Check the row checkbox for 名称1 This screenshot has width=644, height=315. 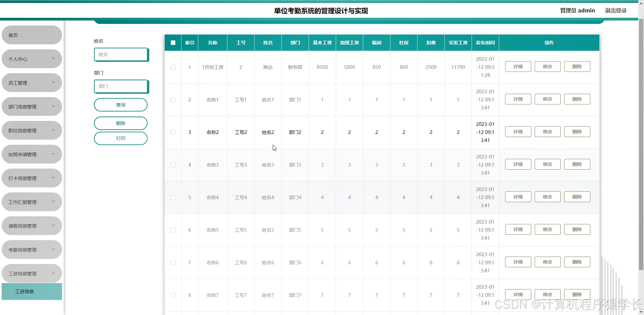point(173,100)
